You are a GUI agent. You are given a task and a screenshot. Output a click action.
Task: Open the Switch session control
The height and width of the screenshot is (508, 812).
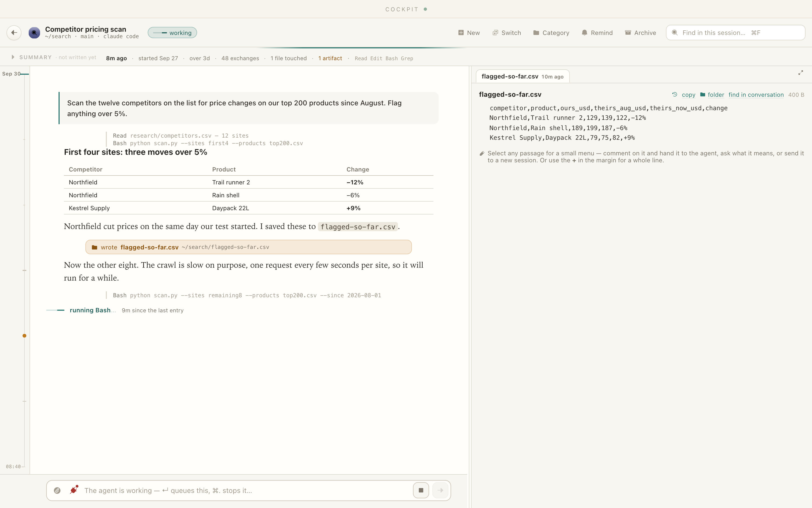click(506, 33)
